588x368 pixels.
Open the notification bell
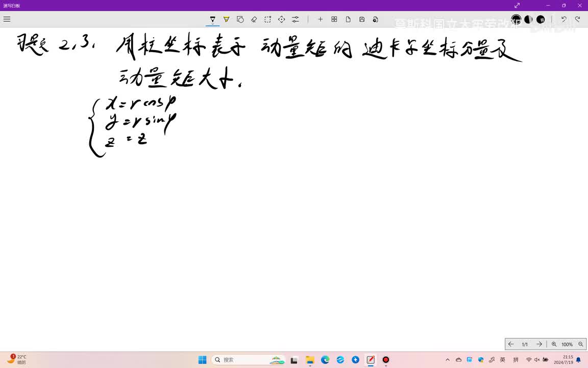point(579,360)
